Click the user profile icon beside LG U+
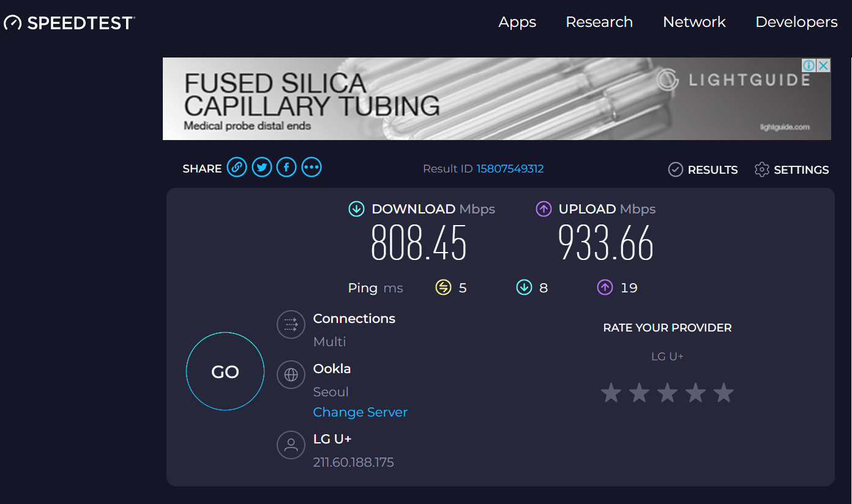This screenshot has width=852, height=504. (x=291, y=445)
